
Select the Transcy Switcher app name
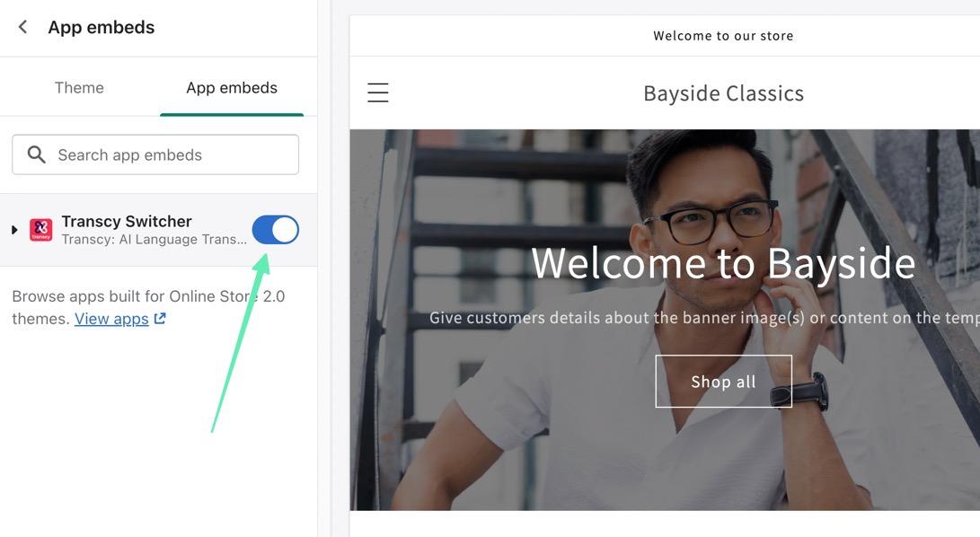click(127, 221)
